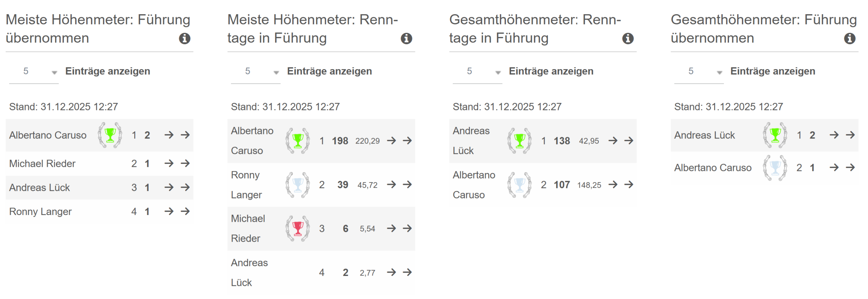This screenshot has width=868, height=299.
Task: Select Andreas Lück row with 2,77 value
Action: coord(249,273)
